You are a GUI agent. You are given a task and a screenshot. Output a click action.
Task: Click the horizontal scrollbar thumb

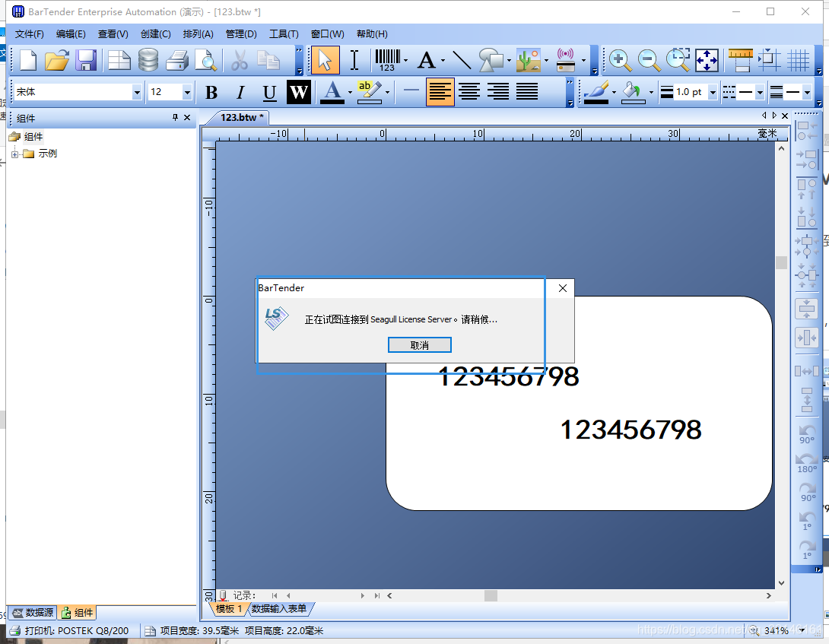[x=491, y=595]
